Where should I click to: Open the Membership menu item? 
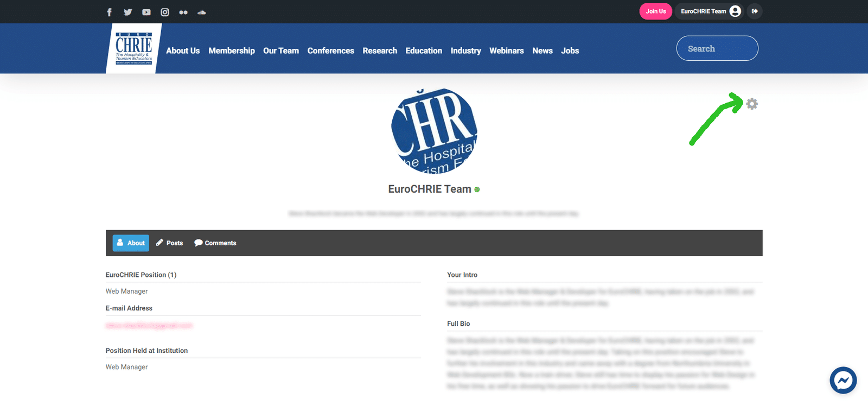coord(232,50)
